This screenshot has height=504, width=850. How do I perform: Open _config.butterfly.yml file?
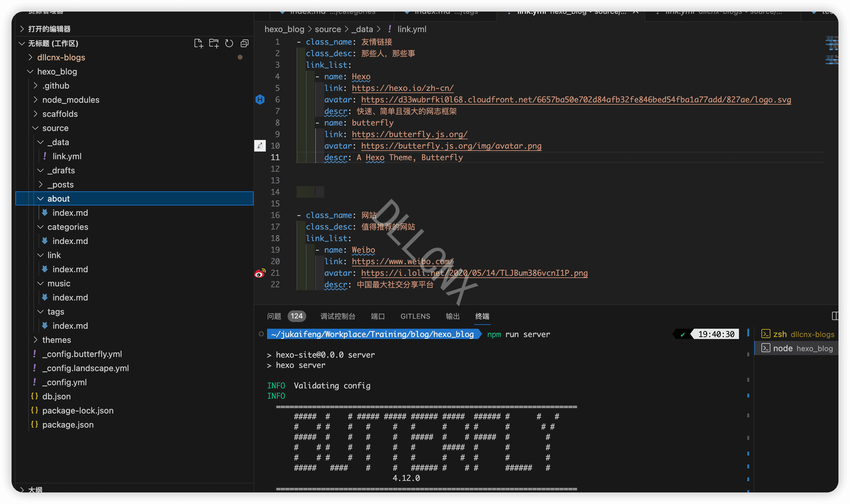click(82, 354)
